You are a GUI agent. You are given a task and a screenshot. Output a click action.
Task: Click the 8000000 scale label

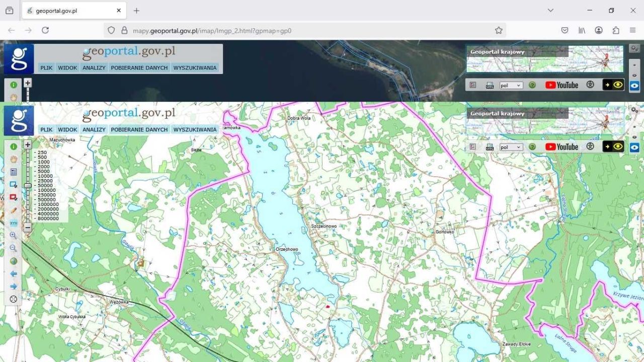point(48,219)
